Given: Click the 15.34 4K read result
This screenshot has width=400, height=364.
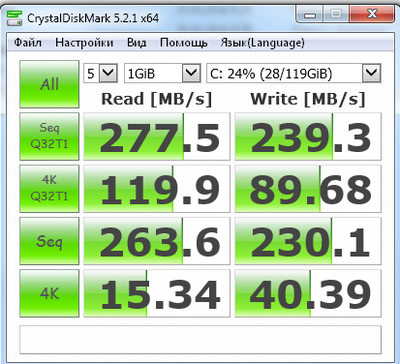Looking at the screenshot, I should coord(157,293).
